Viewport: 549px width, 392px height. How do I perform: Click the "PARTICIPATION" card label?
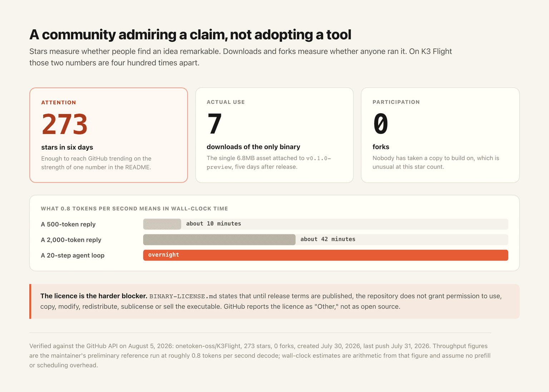396,102
